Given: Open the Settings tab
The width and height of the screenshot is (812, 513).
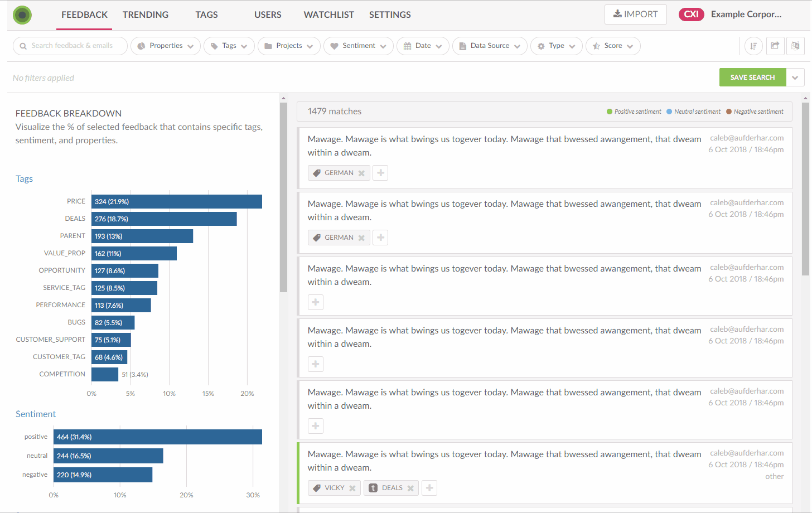Looking at the screenshot, I should 390,15.
